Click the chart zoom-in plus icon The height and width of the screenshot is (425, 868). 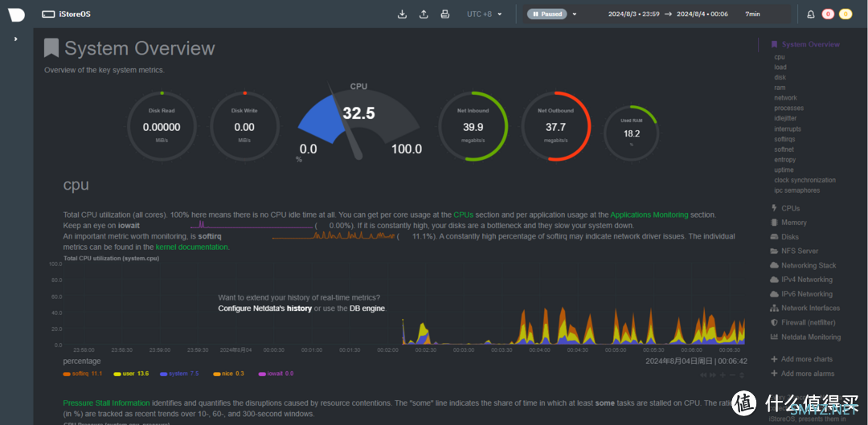pyautogui.click(x=723, y=374)
